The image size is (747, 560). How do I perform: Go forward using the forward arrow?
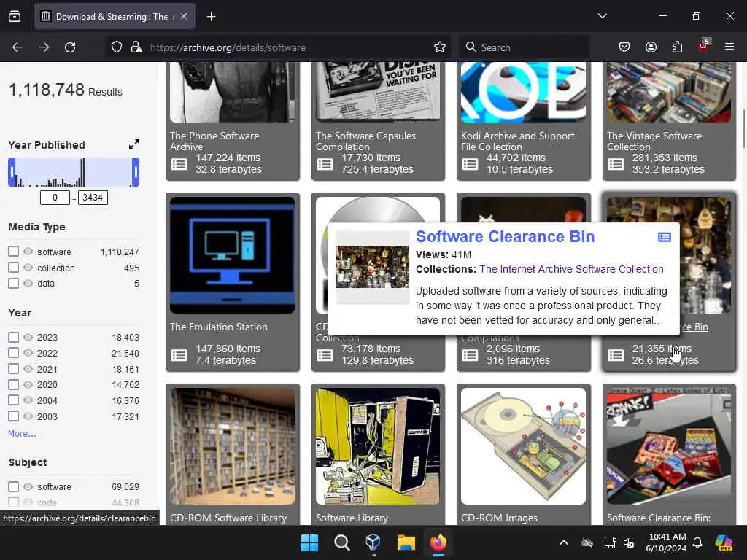[x=43, y=47]
